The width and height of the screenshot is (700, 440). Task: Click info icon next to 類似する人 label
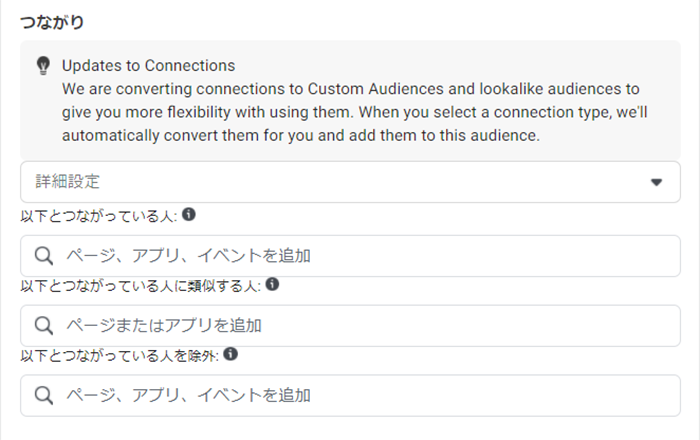[x=272, y=284]
